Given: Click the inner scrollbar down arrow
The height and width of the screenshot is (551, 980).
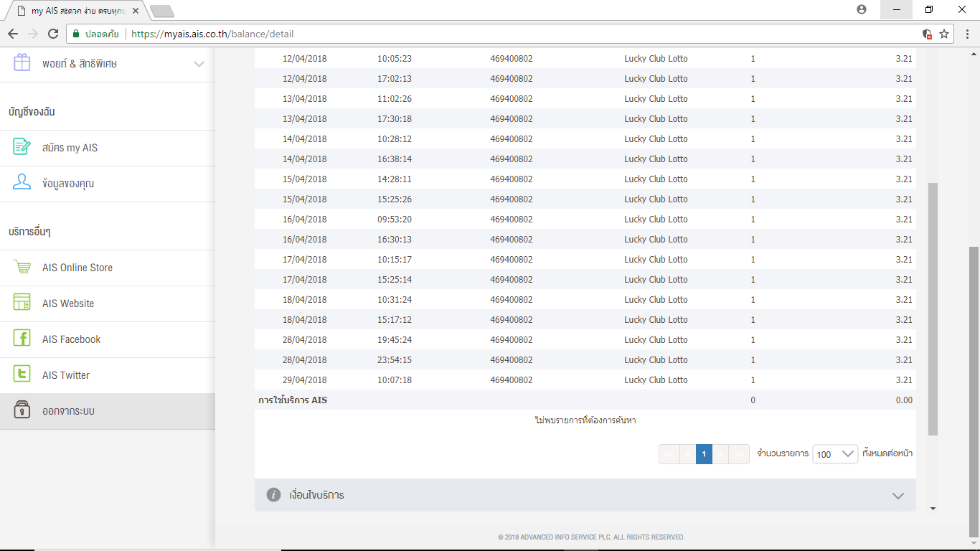Looking at the screenshot, I should [x=933, y=508].
